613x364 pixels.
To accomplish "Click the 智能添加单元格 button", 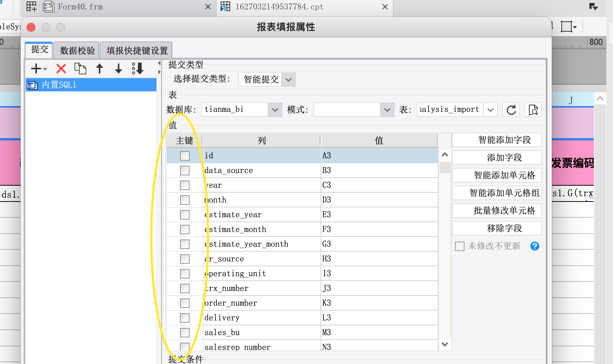I will coord(497,175).
